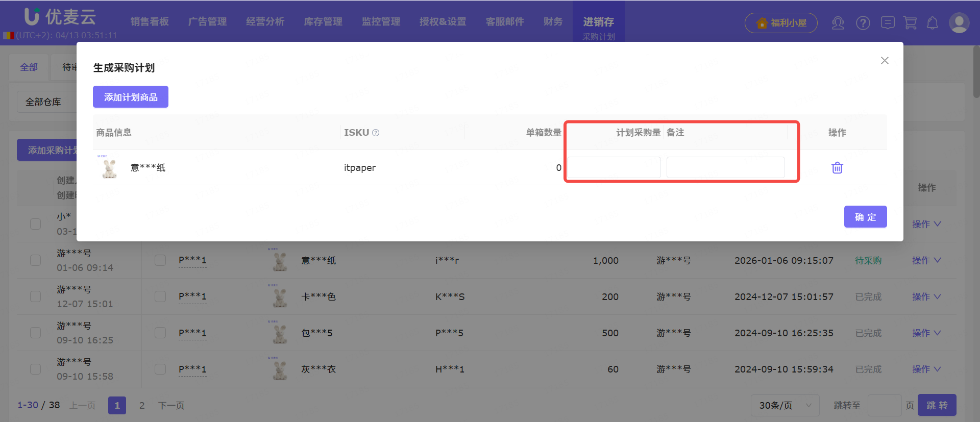Click the user avatar profile icon
Viewport: 980px width, 422px height.
[959, 23]
